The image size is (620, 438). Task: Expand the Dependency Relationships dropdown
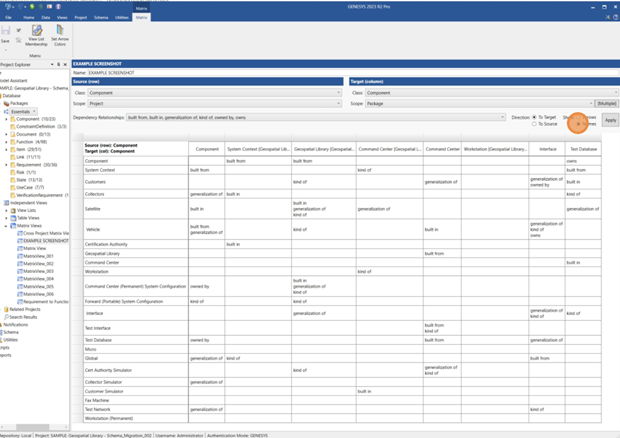coord(502,117)
